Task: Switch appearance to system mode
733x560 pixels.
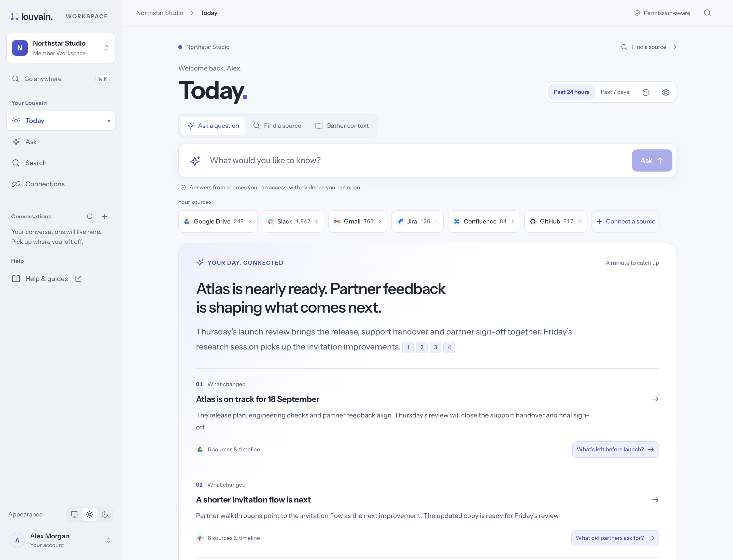Action: coord(74,514)
